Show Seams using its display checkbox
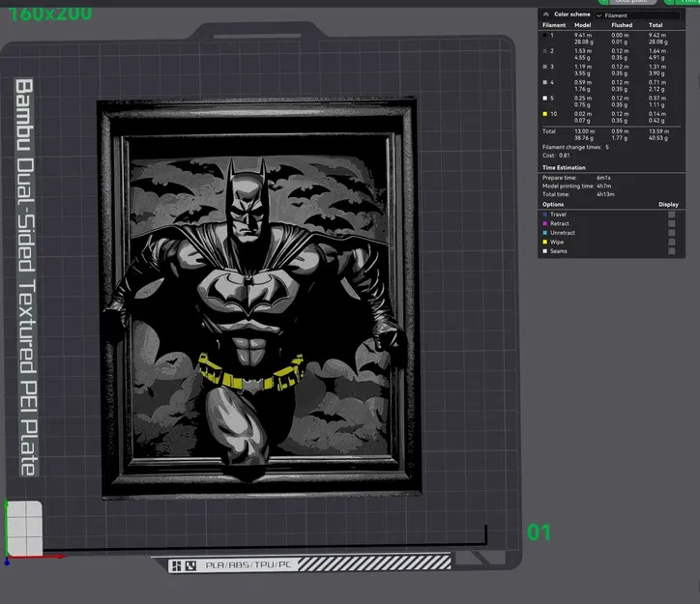Screen dimensions: 700x604 pos(671,251)
